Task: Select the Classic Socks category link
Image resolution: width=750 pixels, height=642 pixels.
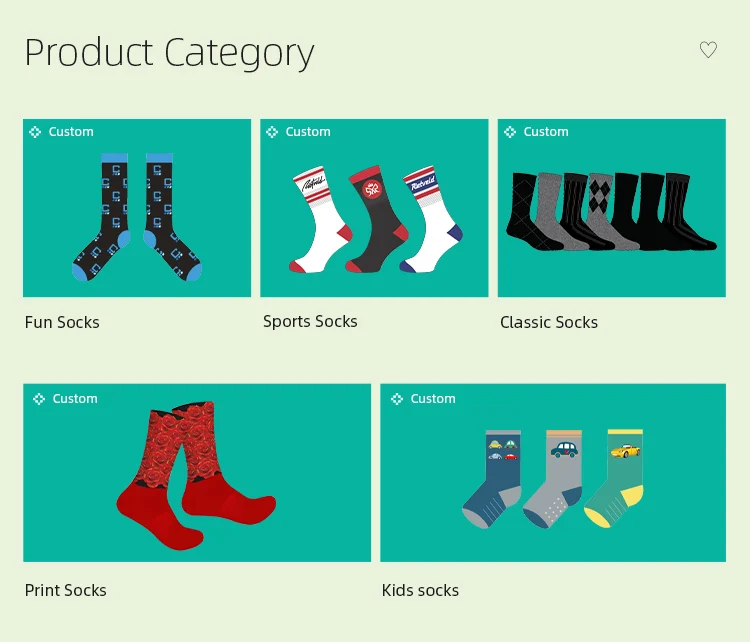Action: pyautogui.click(x=549, y=322)
